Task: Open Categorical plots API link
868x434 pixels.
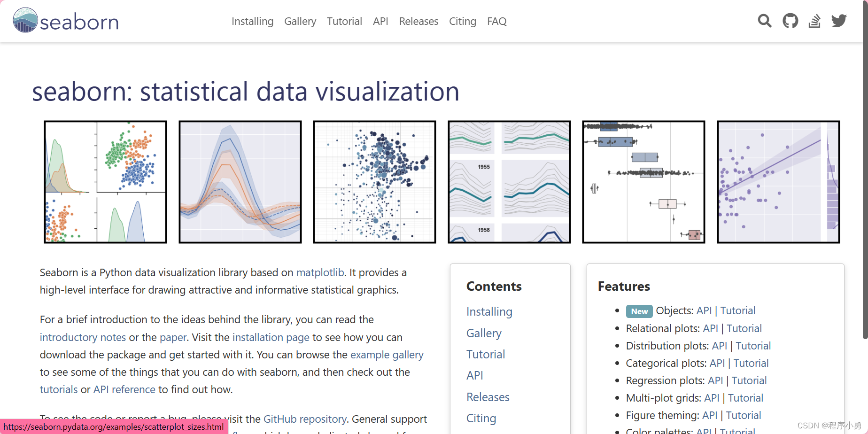Action: pos(717,363)
